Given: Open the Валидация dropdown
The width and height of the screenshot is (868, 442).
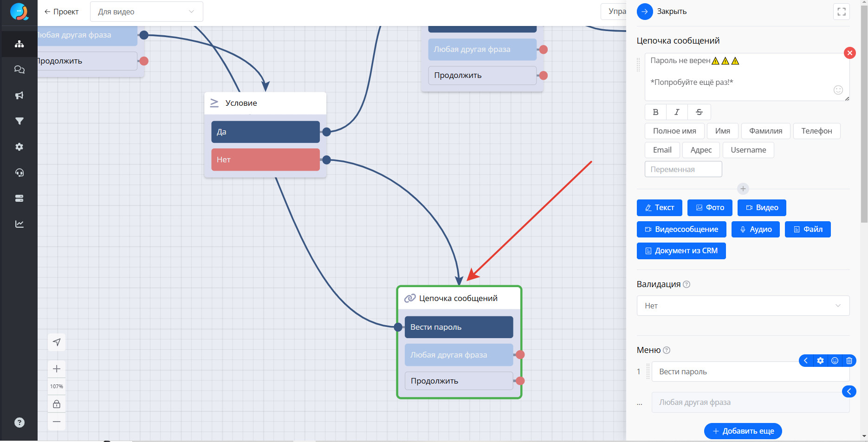Looking at the screenshot, I should (743, 306).
